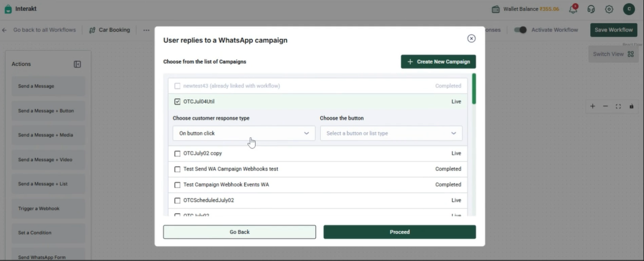The image size is (644, 261).
Task: Click the Car Booking workflow name
Action: coord(115,30)
